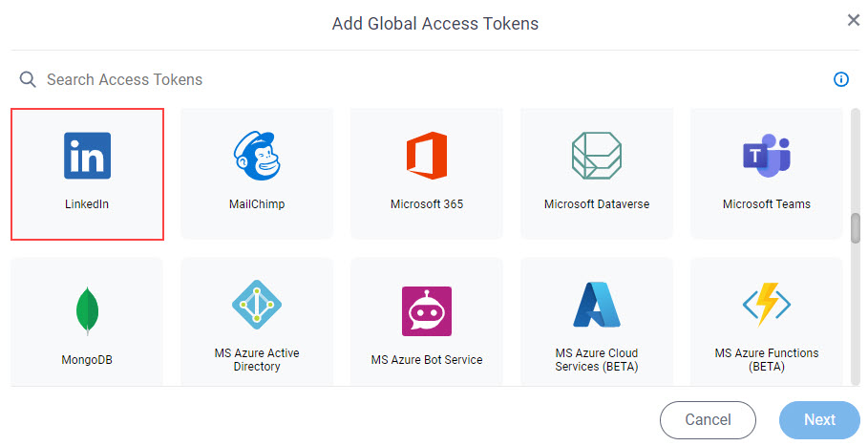The image size is (868, 446).
Task: Choose the MailChimp monkey icon
Action: [257, 156]
